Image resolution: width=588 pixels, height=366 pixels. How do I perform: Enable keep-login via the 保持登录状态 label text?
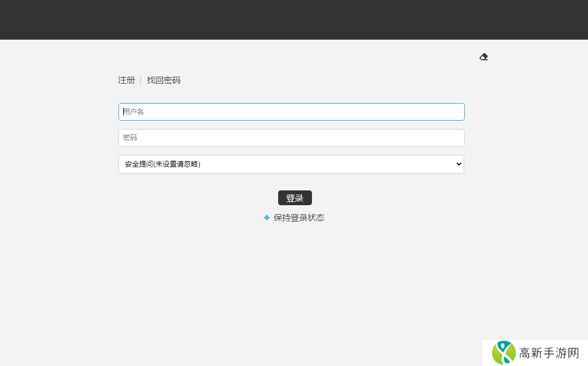299,218
